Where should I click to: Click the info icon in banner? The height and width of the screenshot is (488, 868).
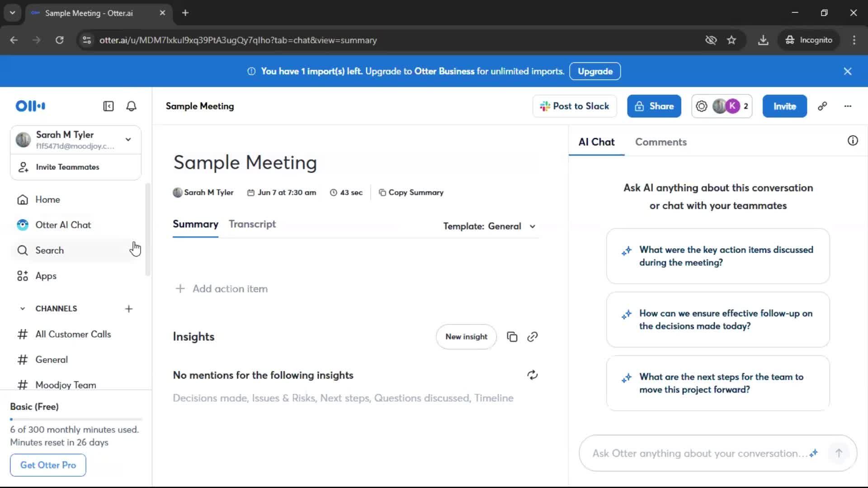tap(251, 71)
